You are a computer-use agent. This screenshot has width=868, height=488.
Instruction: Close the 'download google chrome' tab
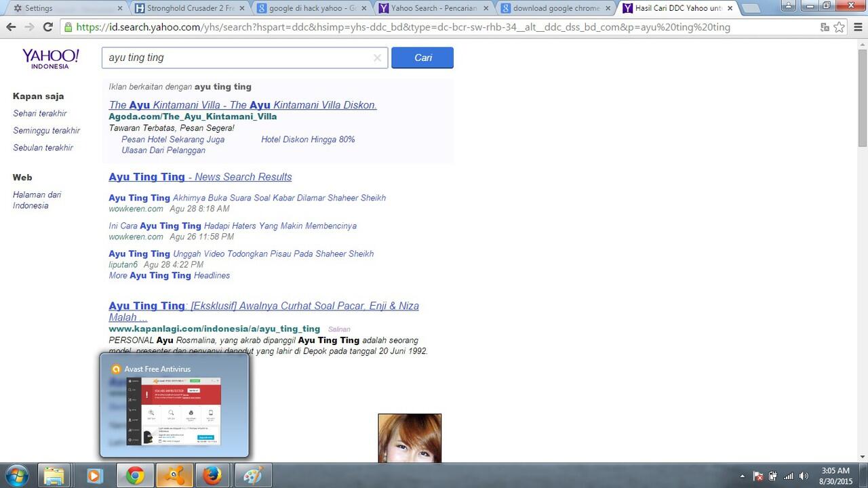pyautogui.click(x=607, y=8)
